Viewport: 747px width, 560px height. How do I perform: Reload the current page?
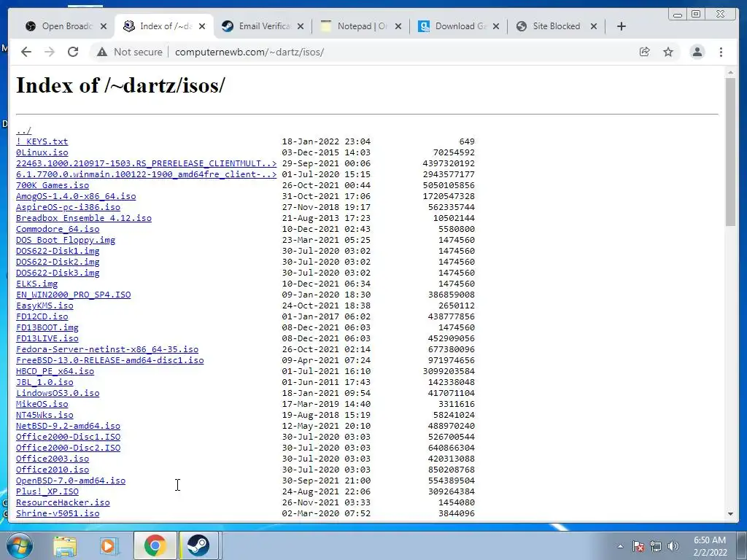[x=73, y=52]
